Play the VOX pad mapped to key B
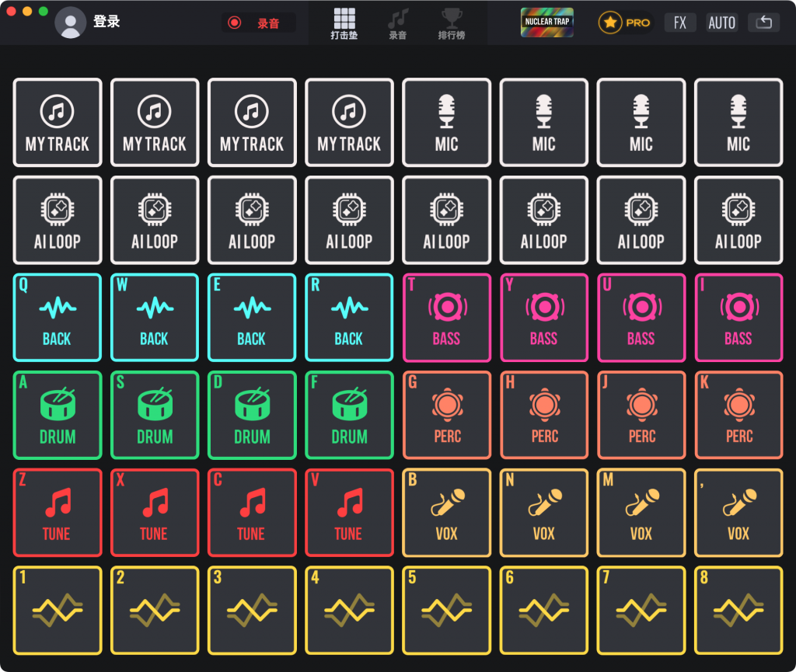 point(446,513)
